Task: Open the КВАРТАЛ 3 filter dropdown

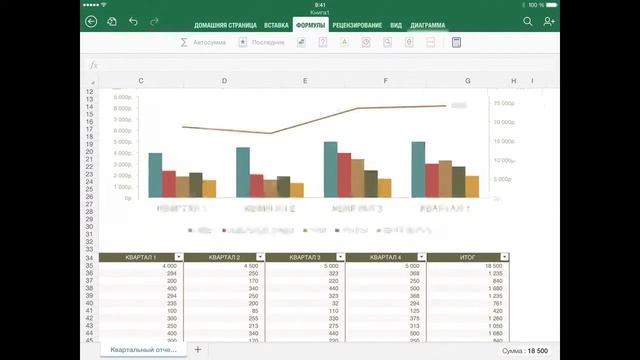Action: coord(340,257)
